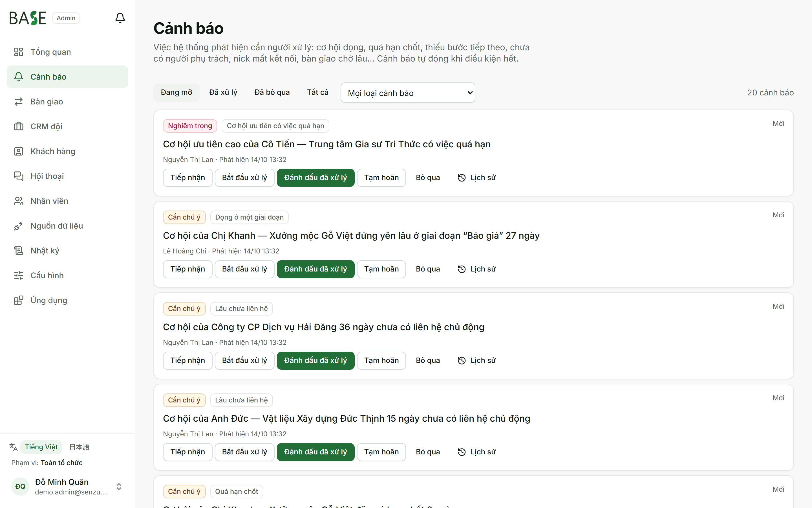
Task: Click the ĐQ user avatar
Action: pos(20,487)
